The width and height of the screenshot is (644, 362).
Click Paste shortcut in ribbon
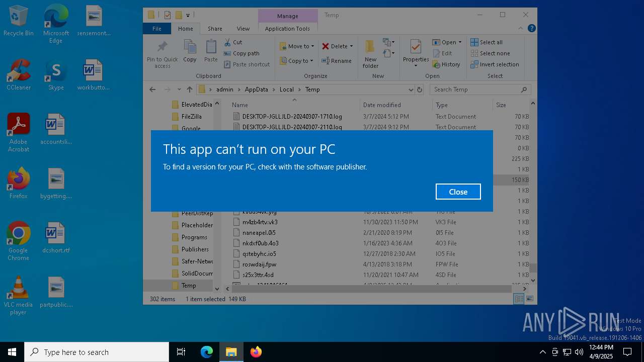(x=247, y=64)
